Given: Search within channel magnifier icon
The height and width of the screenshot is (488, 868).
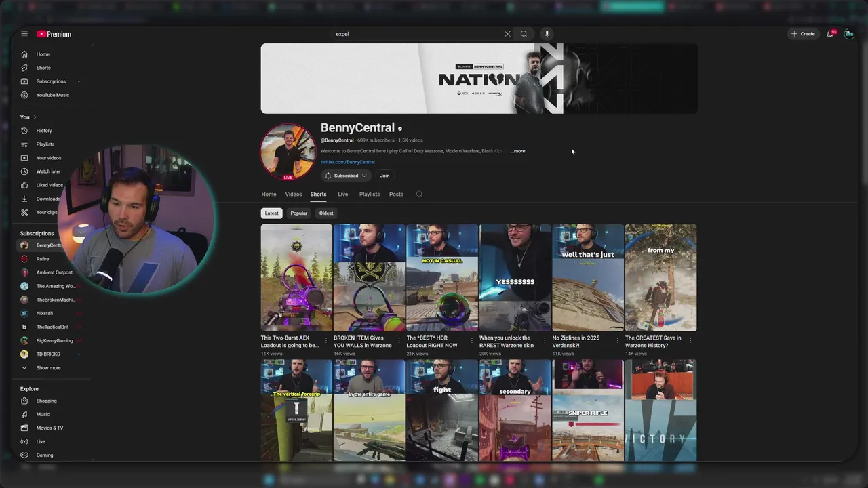Looking at the screenshot, I should pyautogui.click(x=419, y=195).
